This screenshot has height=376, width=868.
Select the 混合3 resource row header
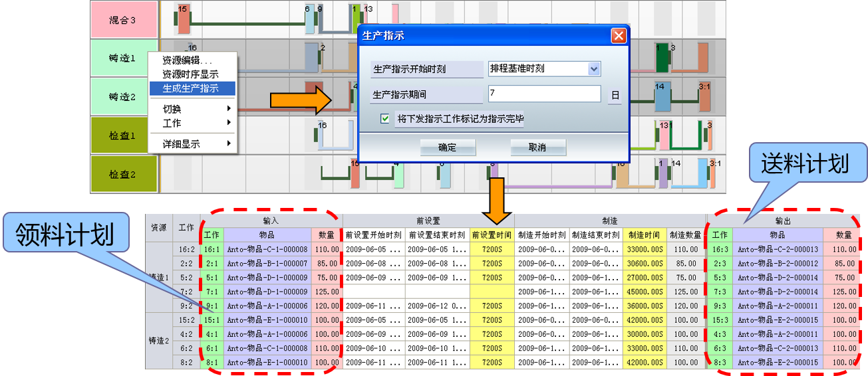(x=124, y=19)
